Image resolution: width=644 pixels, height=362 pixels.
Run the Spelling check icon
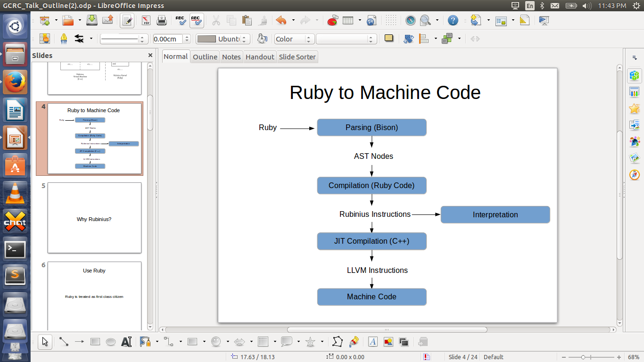180,20
